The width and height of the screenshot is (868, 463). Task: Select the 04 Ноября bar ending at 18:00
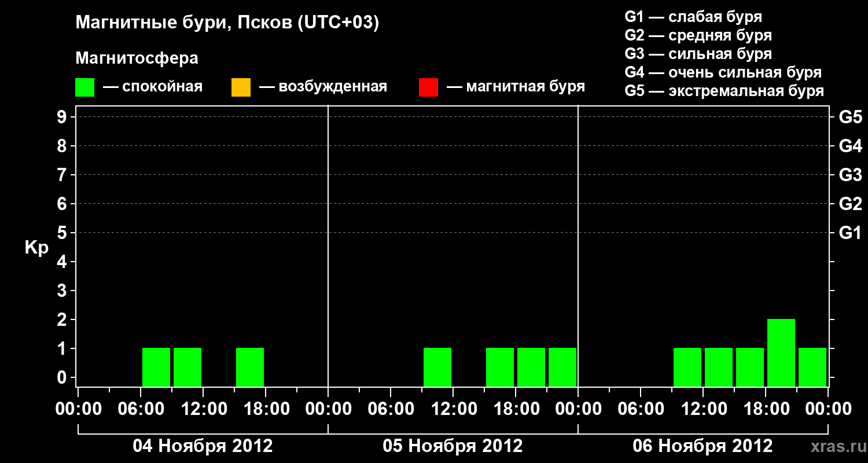pyautogui.click(x=250, y=367)
